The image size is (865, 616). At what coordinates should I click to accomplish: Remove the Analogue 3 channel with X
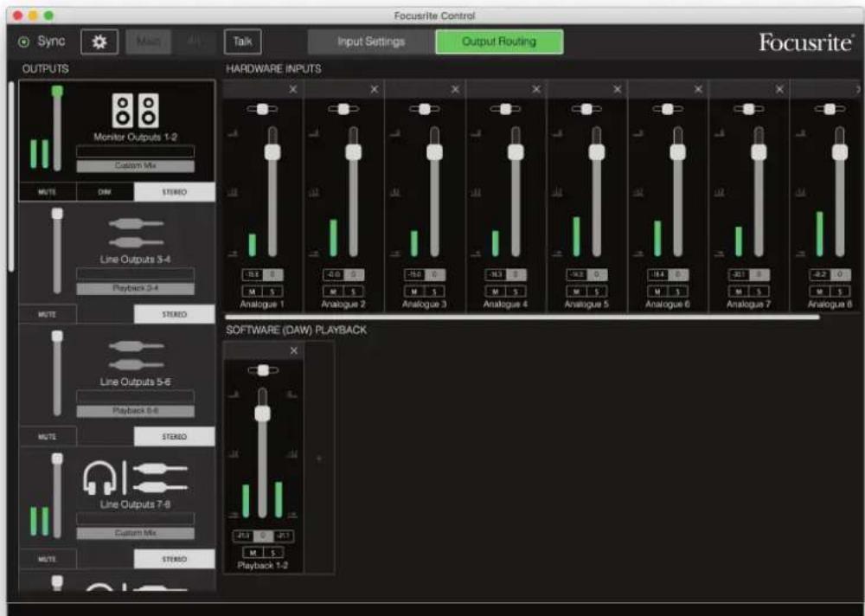point(455,89)
